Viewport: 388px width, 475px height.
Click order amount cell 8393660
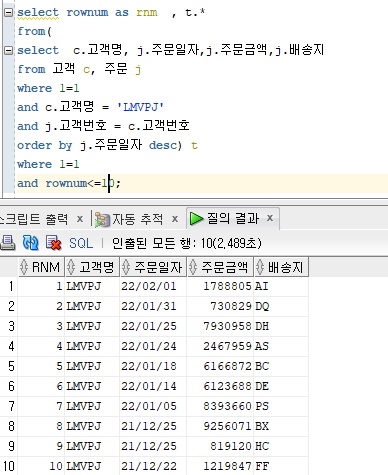click(x=220, y=406)
